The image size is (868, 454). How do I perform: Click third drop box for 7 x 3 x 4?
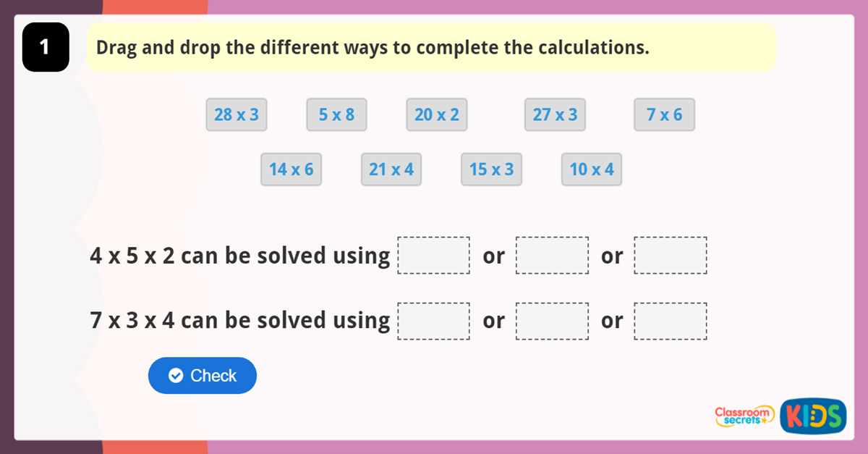(x=671, y=321)
